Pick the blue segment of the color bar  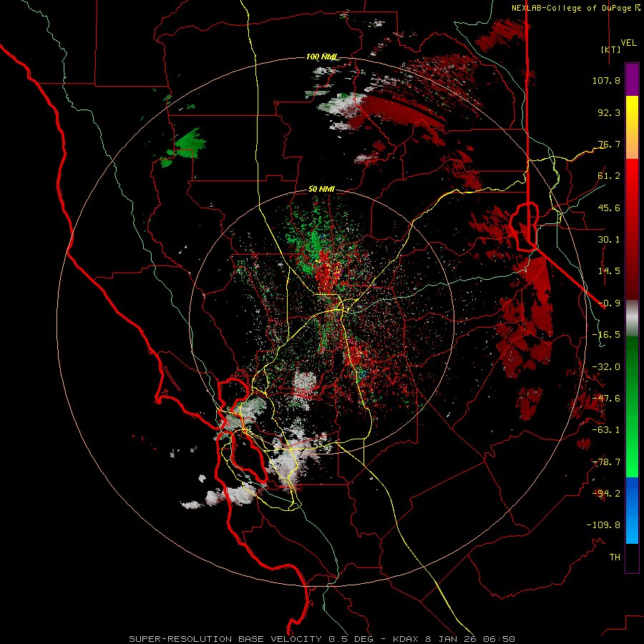tap(632, 510)
